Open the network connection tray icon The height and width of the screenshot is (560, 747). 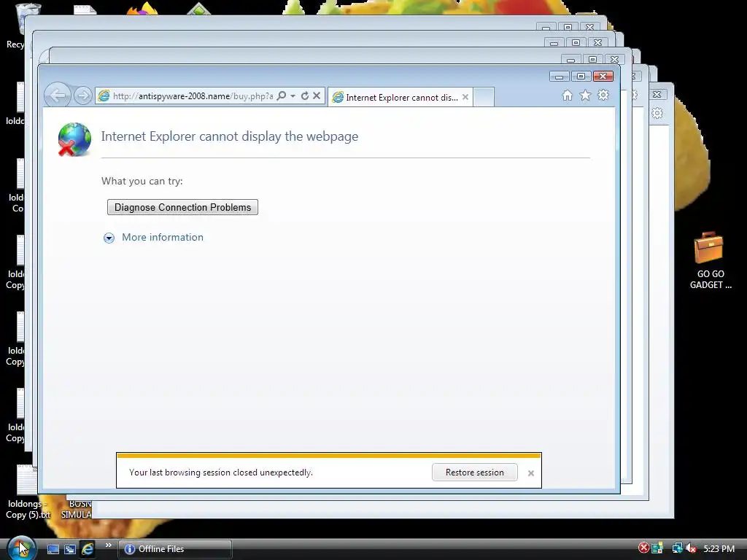pyautogui.click(x=677, y=548)
